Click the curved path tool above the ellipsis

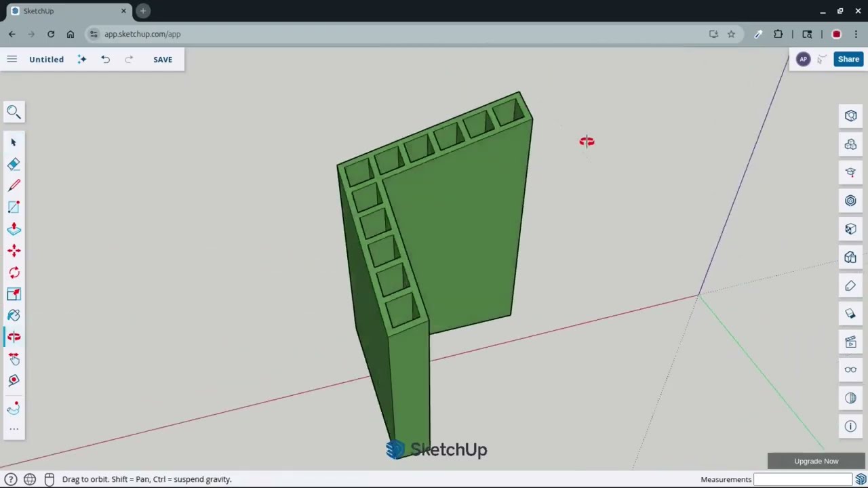click(14, 409)
